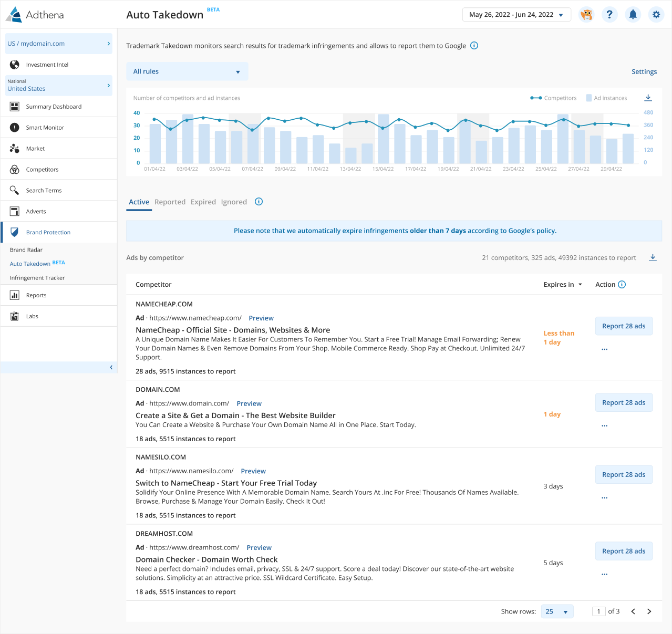Click the info icon beside Ignored tab
Image resolution: width=672 pixels, height=634 pixels.
click(259, 202)
